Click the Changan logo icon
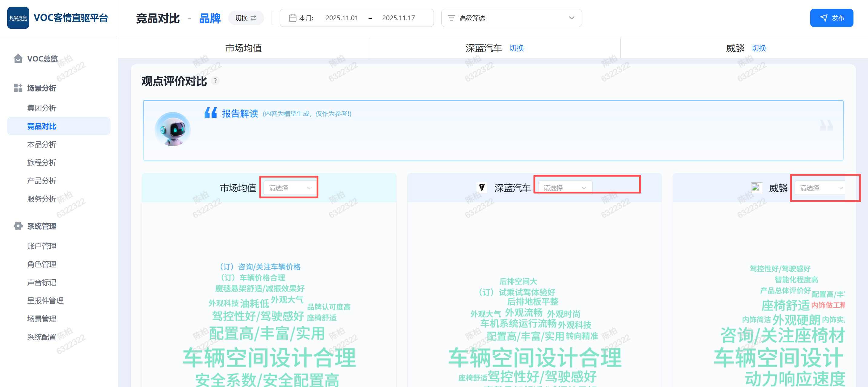Image resolution: width=868 pixels, height=387 pixels. coord(18,18)
